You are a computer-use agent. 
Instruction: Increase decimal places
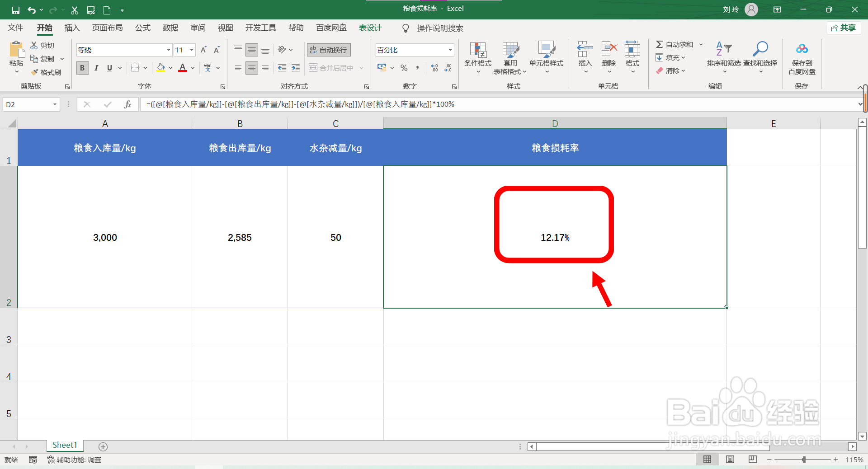(x=434, y=68)
